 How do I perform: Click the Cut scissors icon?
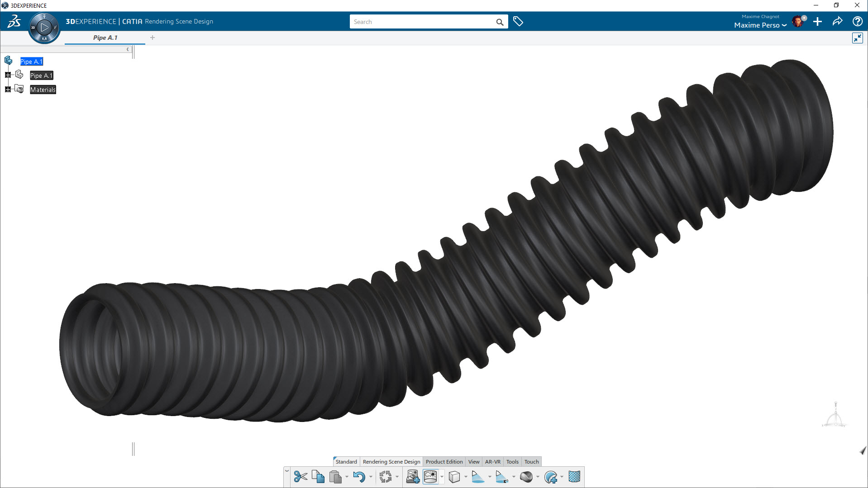pos(300,477)
